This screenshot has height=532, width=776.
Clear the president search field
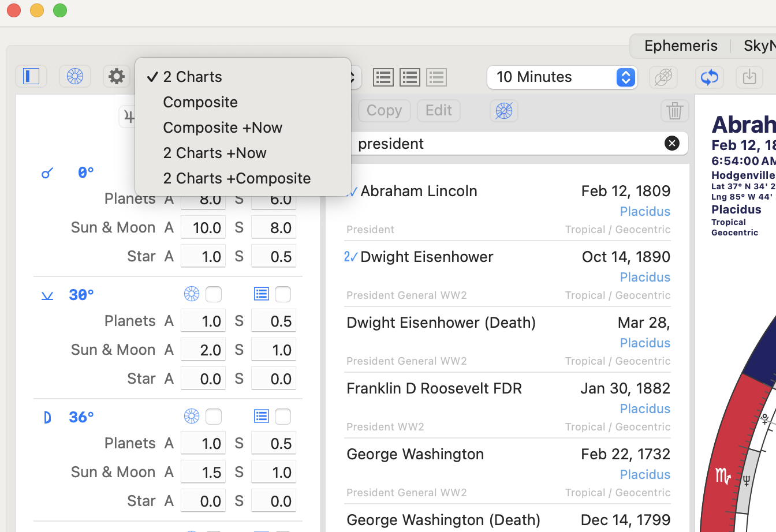(671, 143)
